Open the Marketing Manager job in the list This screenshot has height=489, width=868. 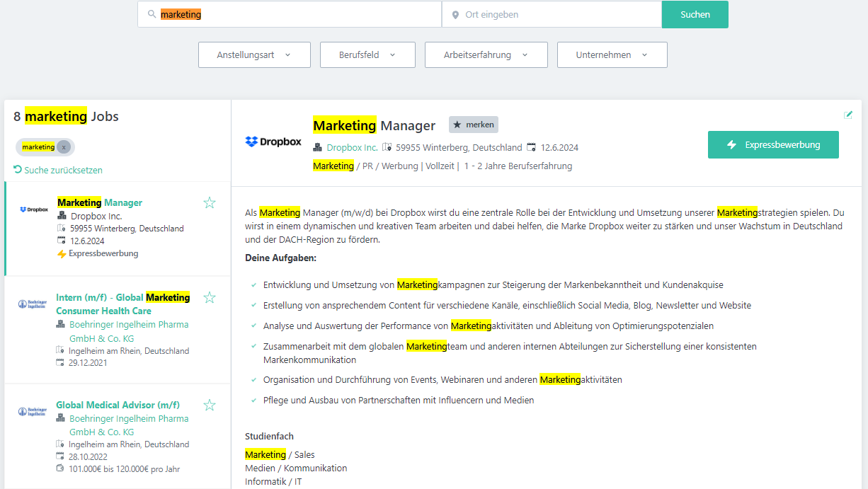[x=100, y=202]
